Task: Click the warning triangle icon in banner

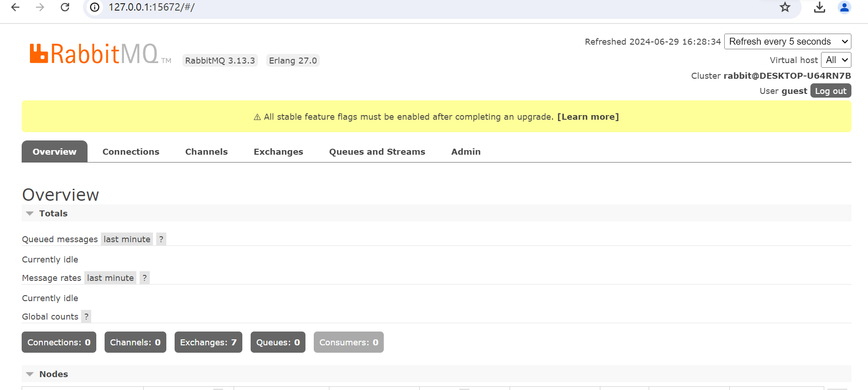Action: pos(257,117)
